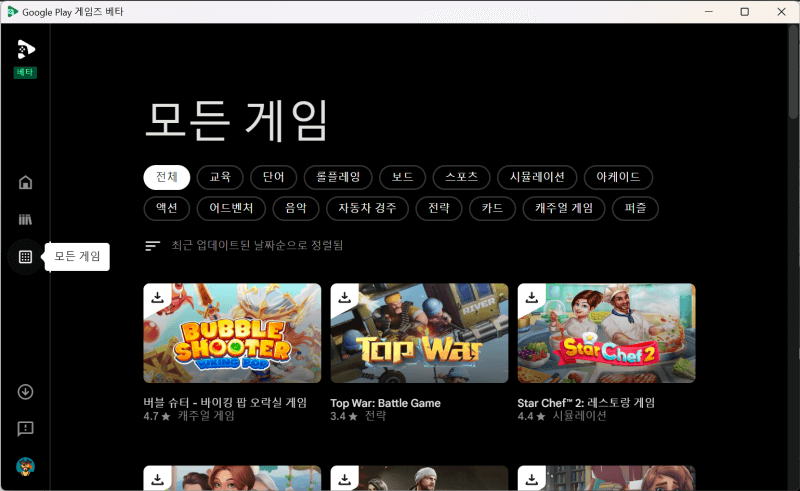Maximize the Google Play Games window
Image resolution: width=800 pixels, height=491 pixels.
[x=745, y=12]
